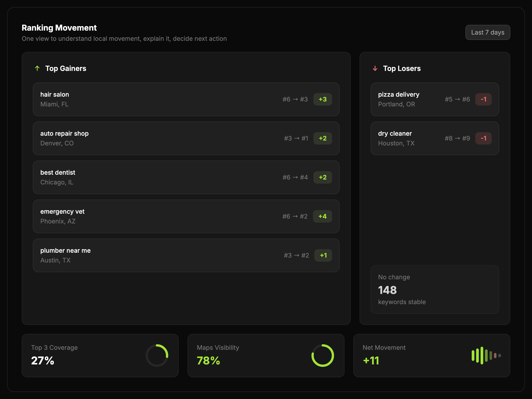
Task: Click the -1 badge on dry cleaner
Action: [x=483, y=138]
